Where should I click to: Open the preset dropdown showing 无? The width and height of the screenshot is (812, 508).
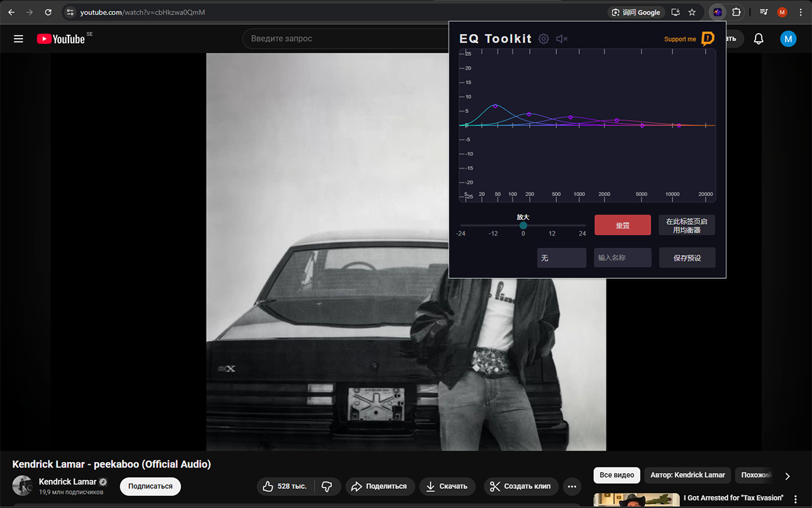[561, 258]
